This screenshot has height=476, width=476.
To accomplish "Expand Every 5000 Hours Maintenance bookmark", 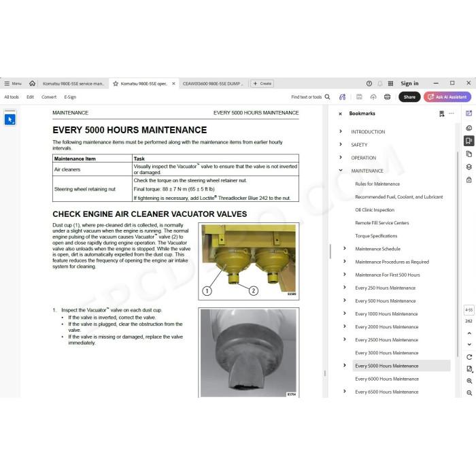I will (x=345, y=365).
